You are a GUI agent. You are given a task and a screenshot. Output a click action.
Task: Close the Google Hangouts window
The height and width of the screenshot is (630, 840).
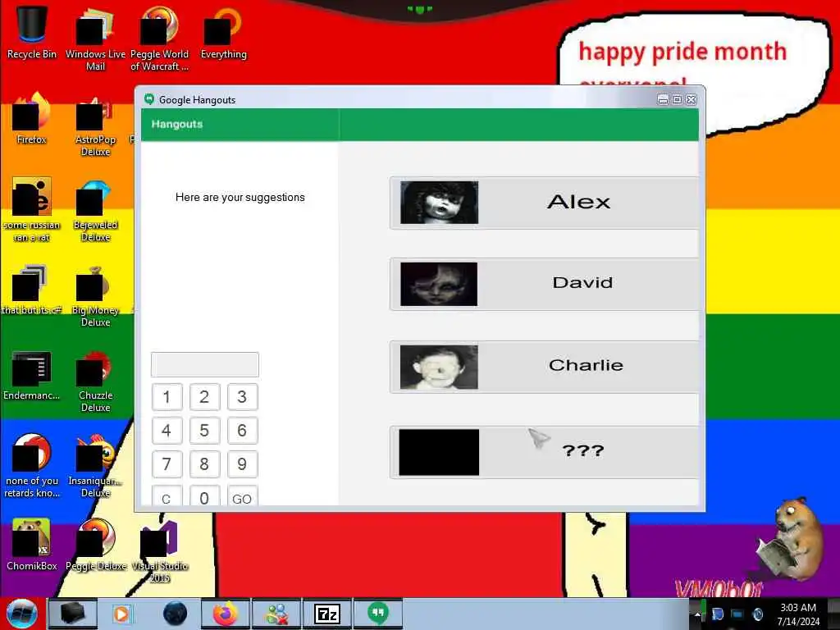point(691,99)
